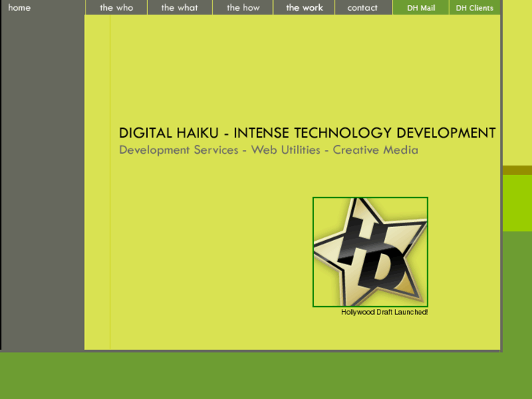Open "the work" navigation tab
532x399 pixels.
click(x=304, y=7)
